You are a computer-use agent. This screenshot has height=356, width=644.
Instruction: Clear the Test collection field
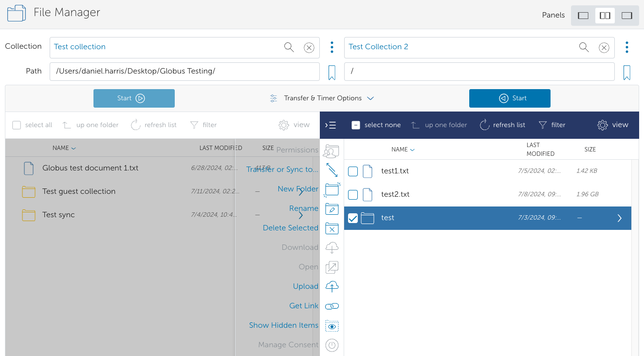[x=309, y=47]
